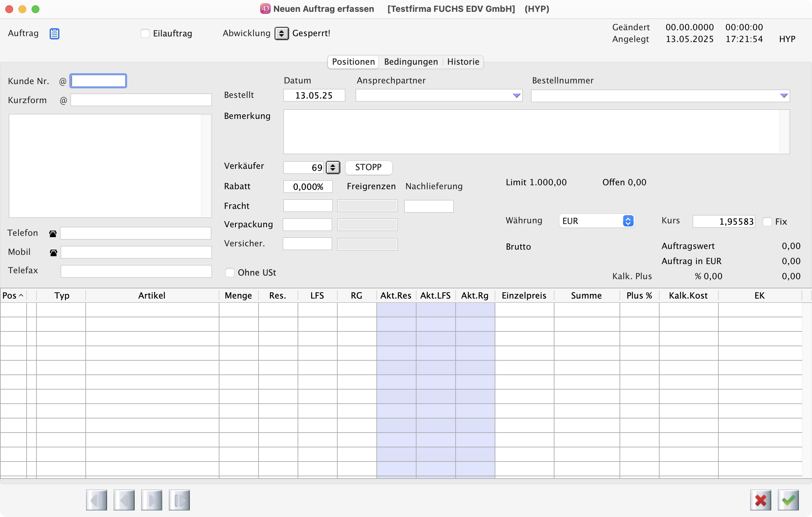Expand the Bestellnummer dropdown arrow
812x517 pixels.
tap(784, 96)
